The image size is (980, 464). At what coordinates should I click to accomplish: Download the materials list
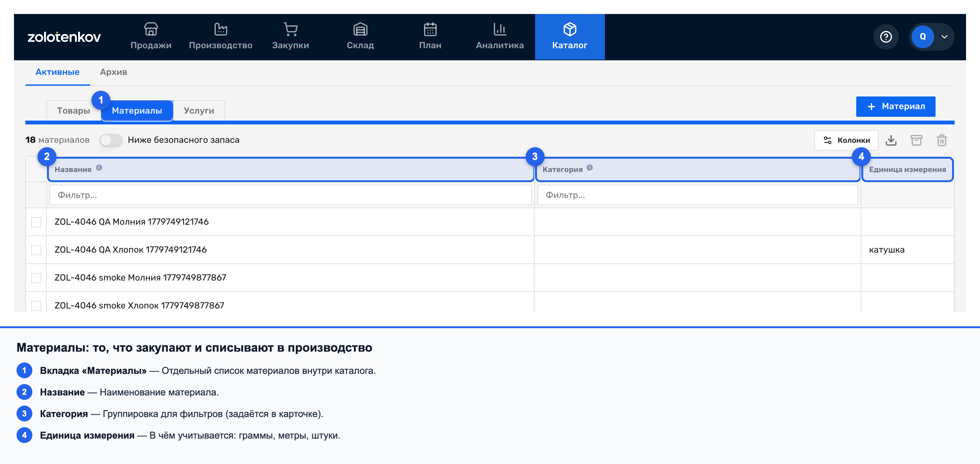[x=891, y=140]
